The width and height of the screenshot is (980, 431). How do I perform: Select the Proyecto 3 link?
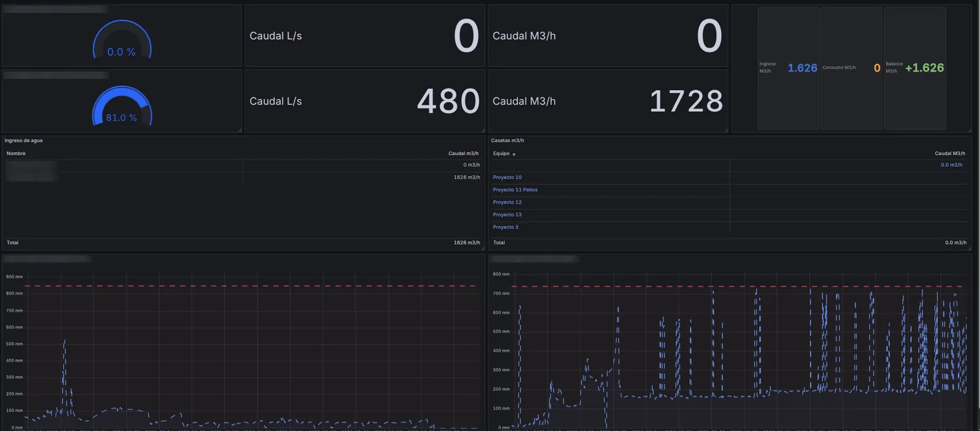click(x=505, y=227)
